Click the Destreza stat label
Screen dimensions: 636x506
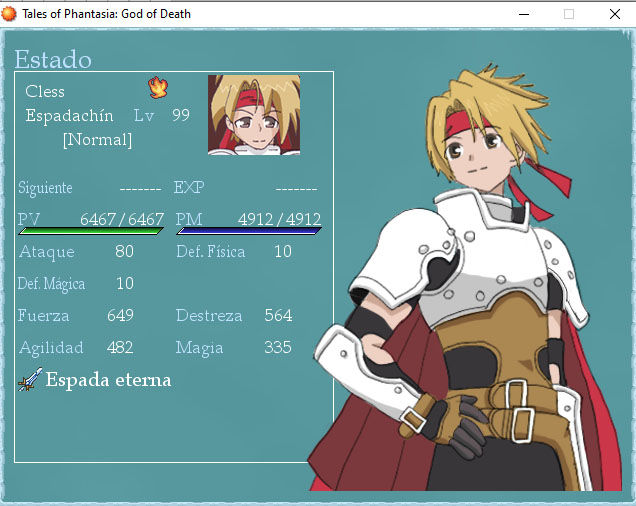click(209, 316)
